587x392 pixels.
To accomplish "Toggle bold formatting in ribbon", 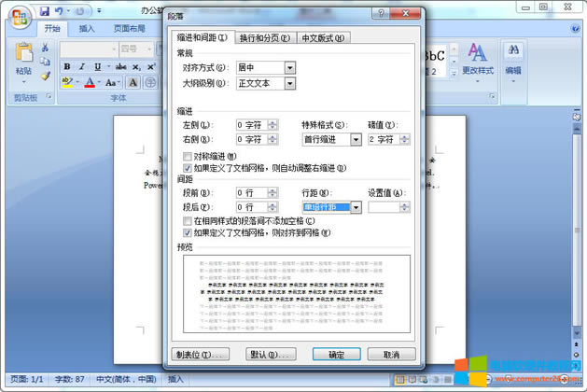I will 68,67.
